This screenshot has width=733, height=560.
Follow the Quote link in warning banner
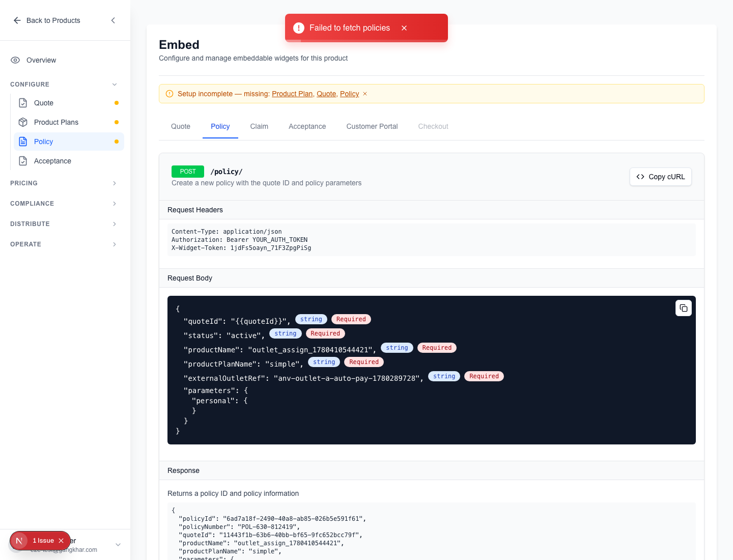tap(326, 94)
